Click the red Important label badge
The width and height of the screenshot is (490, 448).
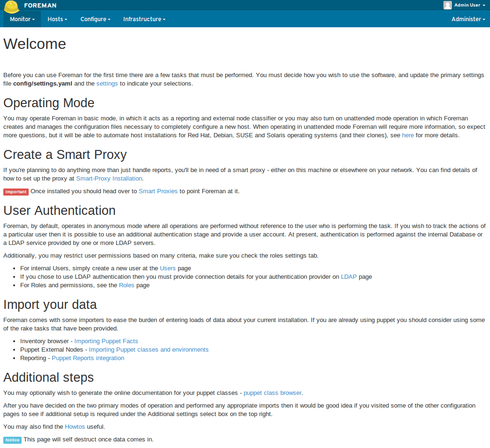pos(16,192)
